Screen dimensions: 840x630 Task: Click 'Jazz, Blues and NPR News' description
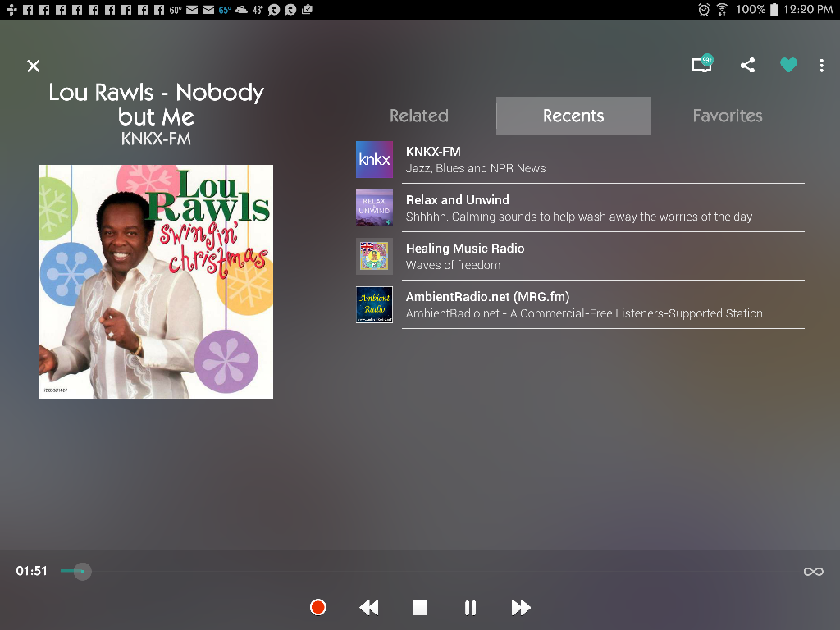(476, 168)
